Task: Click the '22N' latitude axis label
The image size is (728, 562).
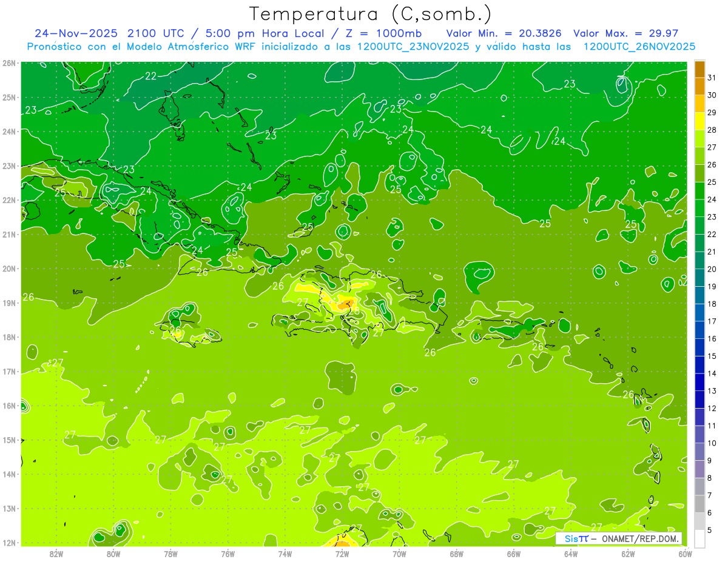Action: (9, 200)
